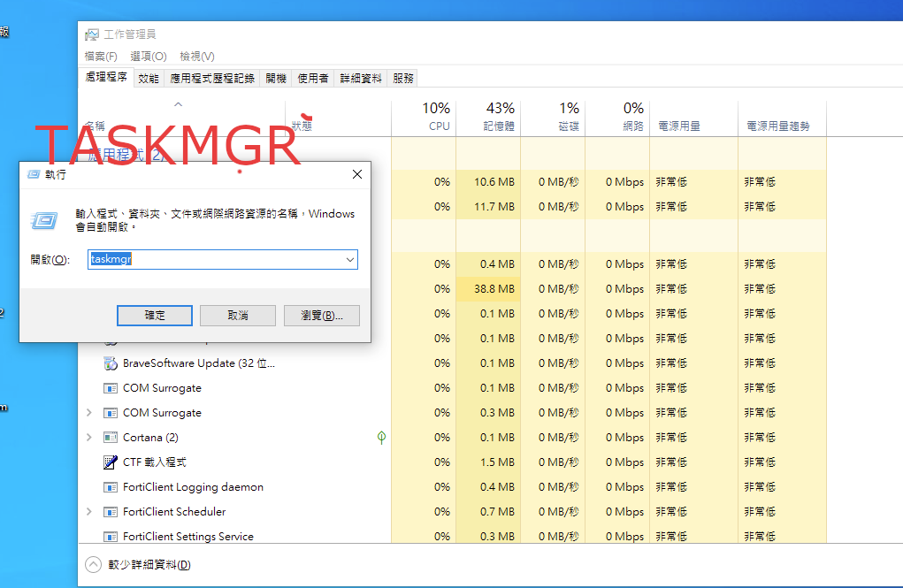The height and width of the screenshot is (588, 903).
Task: Open the 選項(O) menu
Action: [148, 57]
